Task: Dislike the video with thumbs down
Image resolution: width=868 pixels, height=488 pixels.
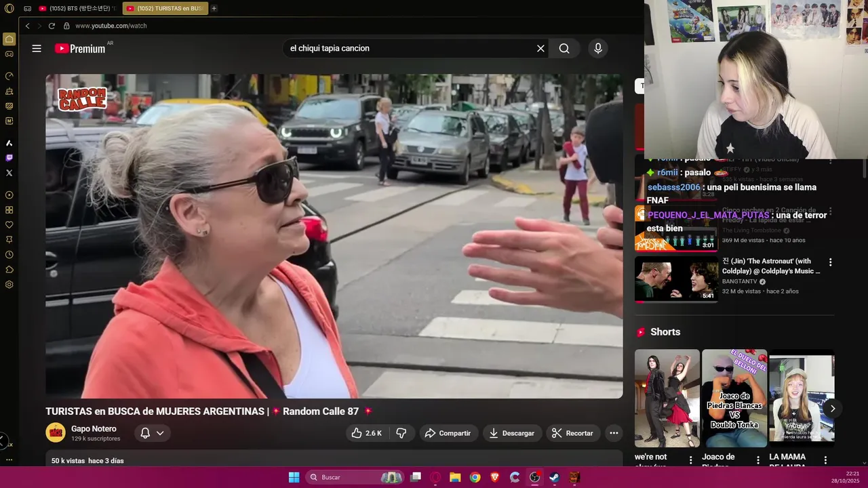Action: pyautogui.click(x=401, y=433)
